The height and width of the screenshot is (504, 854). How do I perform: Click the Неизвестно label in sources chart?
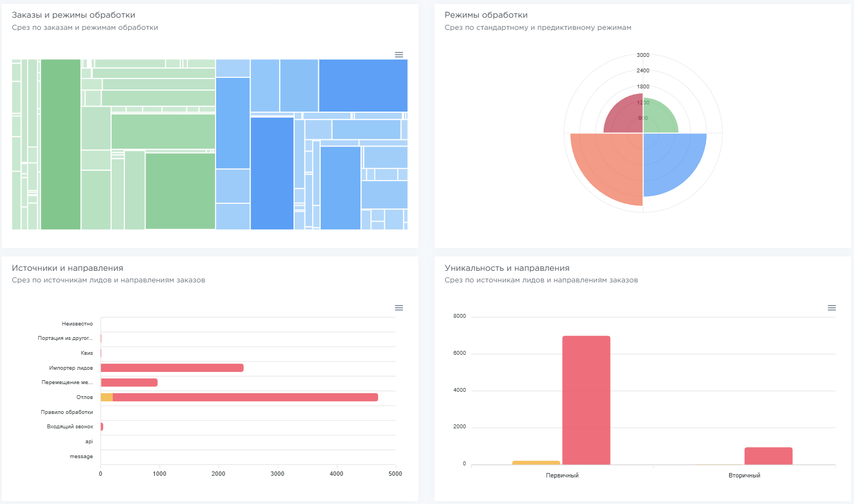point(77,324)
